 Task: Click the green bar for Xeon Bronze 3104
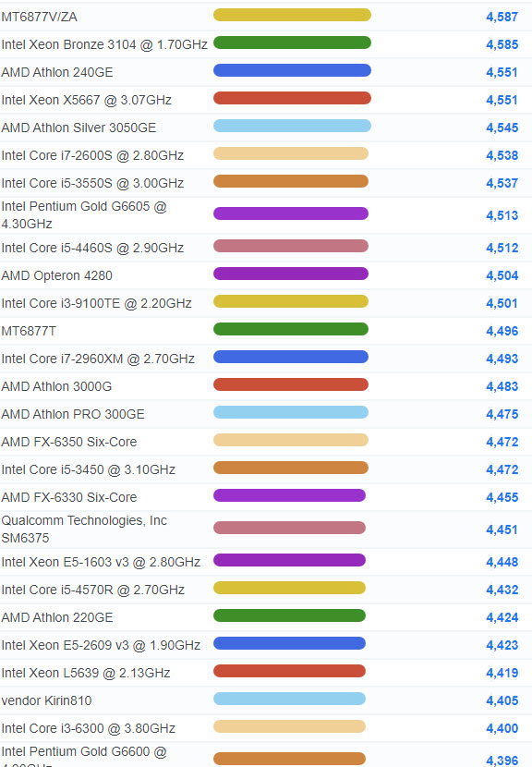coord(293,43)
